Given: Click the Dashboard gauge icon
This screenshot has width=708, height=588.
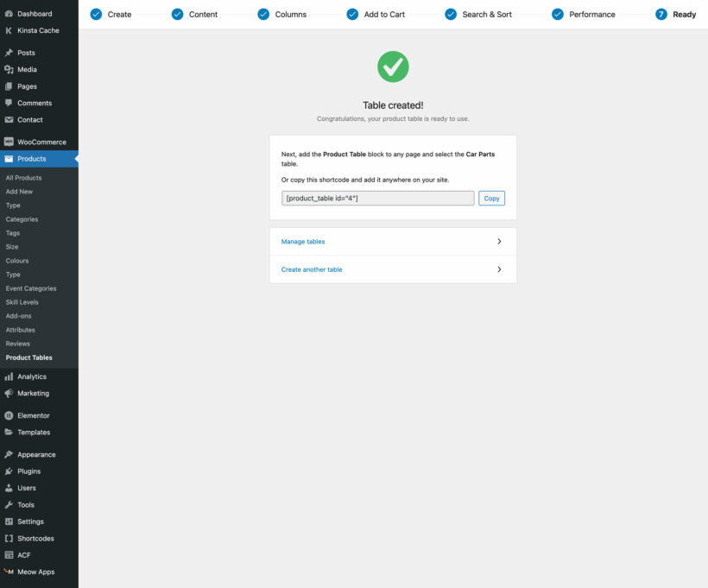Looking at the screenshot, I should (x=9, y=14).
